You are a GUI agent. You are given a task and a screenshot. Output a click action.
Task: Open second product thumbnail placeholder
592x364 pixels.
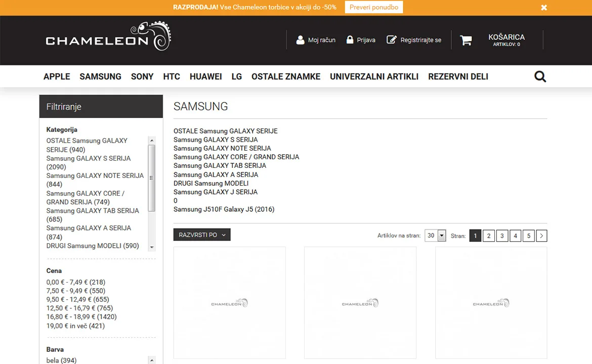tap(360, 303)
